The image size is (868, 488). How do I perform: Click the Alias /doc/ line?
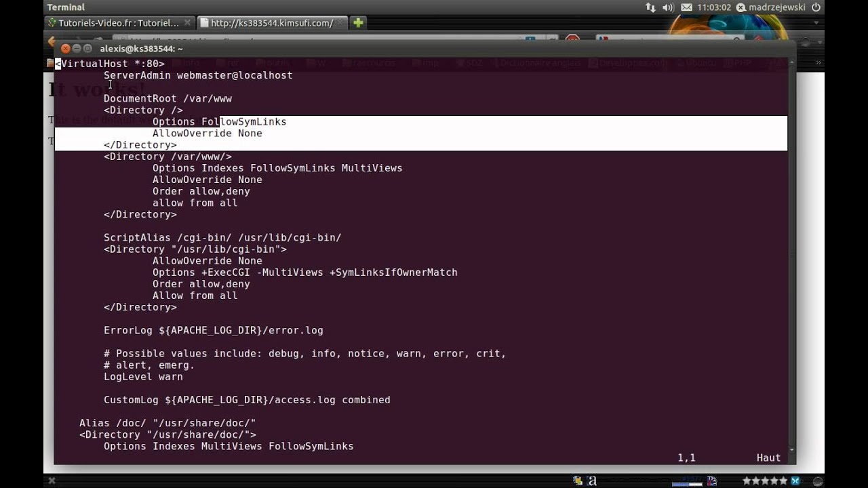coord(167,423)
